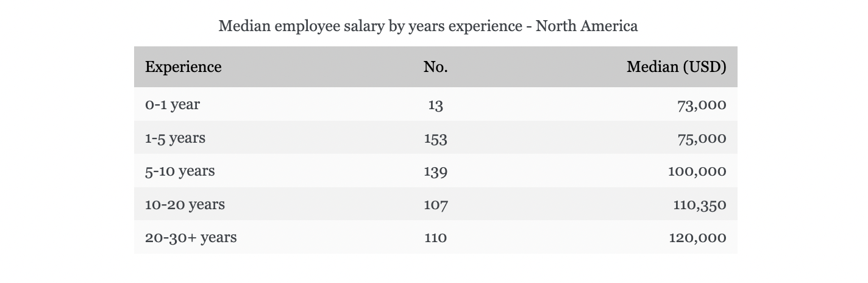
Task: Click the Experience column header
Action: point(183,66)
